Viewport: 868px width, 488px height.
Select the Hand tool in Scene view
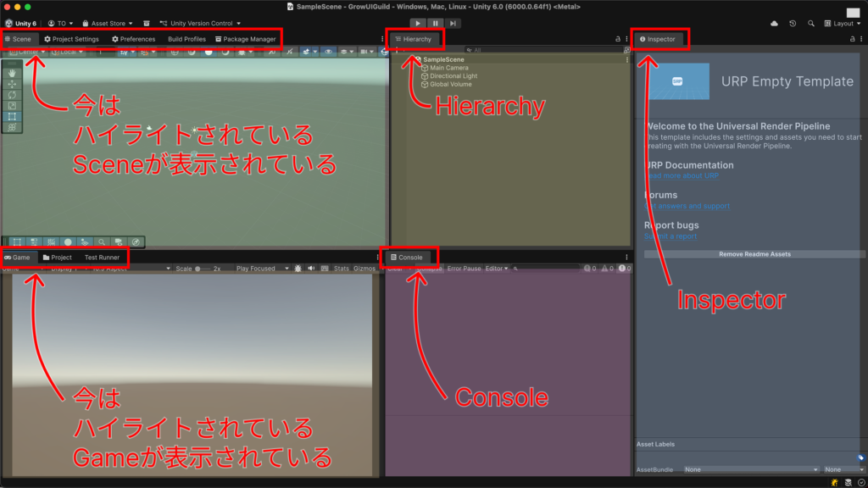click(x=12, y=73)
